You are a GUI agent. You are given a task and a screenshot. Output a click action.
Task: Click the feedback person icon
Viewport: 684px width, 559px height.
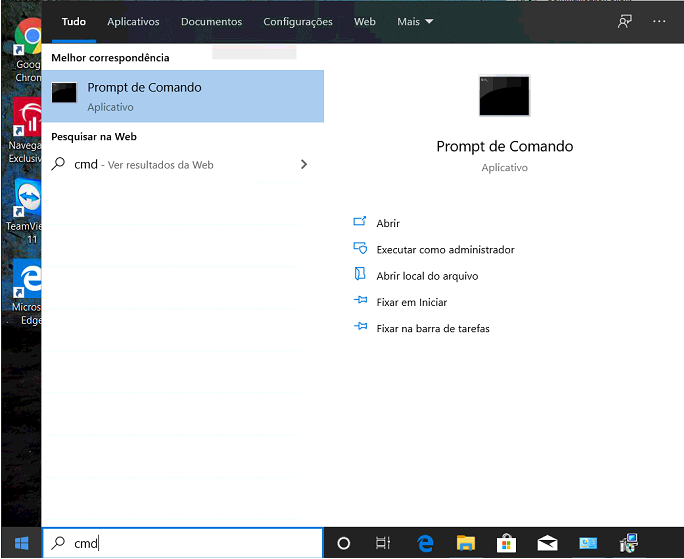click(625, 21)
